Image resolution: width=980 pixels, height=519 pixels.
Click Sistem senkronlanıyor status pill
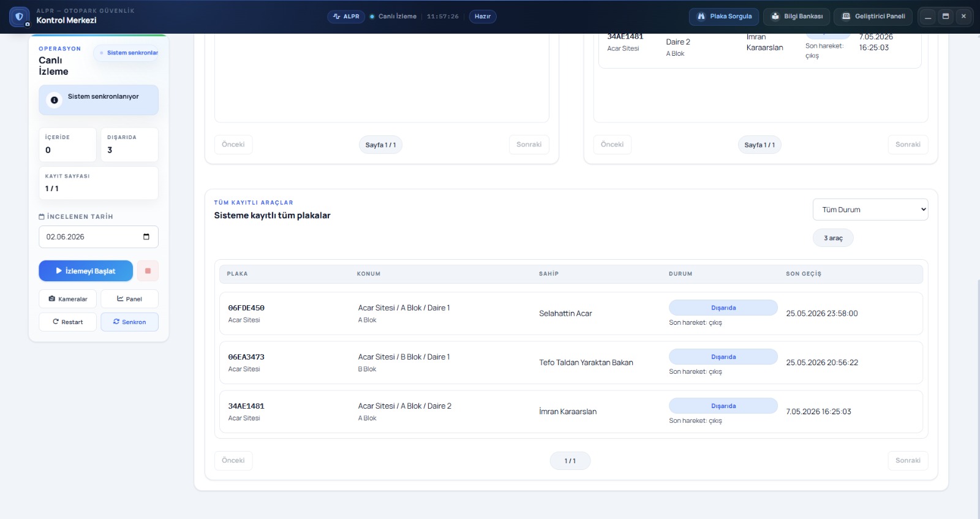pyautogui.click(x=127, y=53)
